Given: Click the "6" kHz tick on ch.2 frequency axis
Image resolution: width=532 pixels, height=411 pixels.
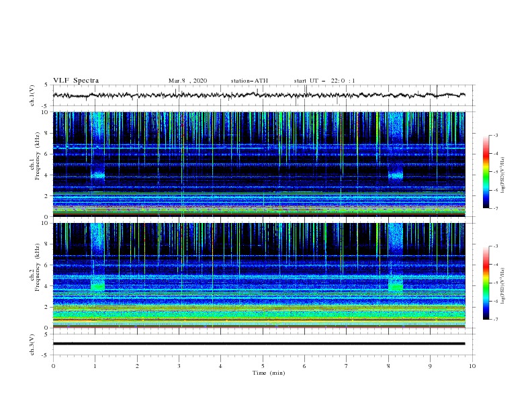Looking at the screenshot, I should pos(46,265).
